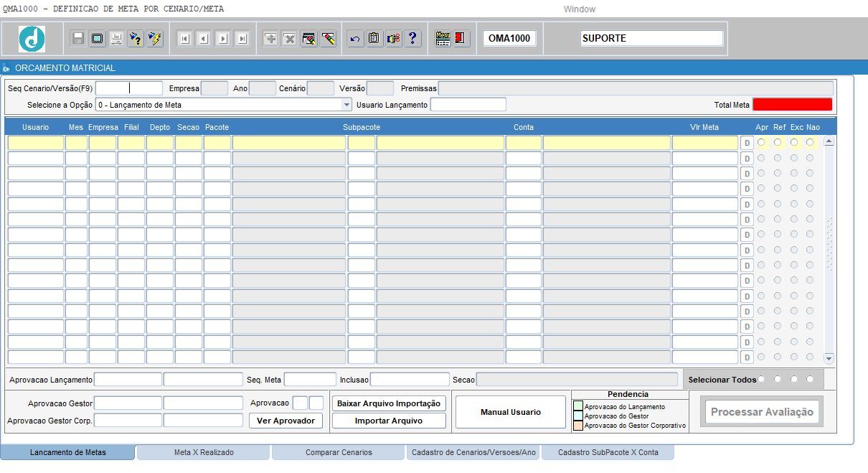The height and width of the screenshot is (473, 868).
Task: Select Exc radio in the highlighted yellow row
Action: tap(794, 142)
